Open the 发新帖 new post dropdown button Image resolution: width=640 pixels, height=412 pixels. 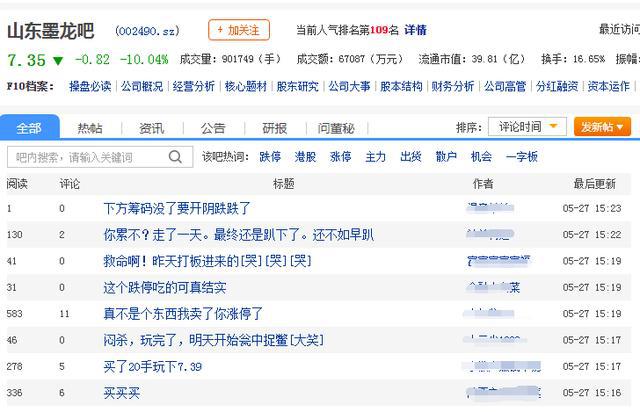[602, 127]
